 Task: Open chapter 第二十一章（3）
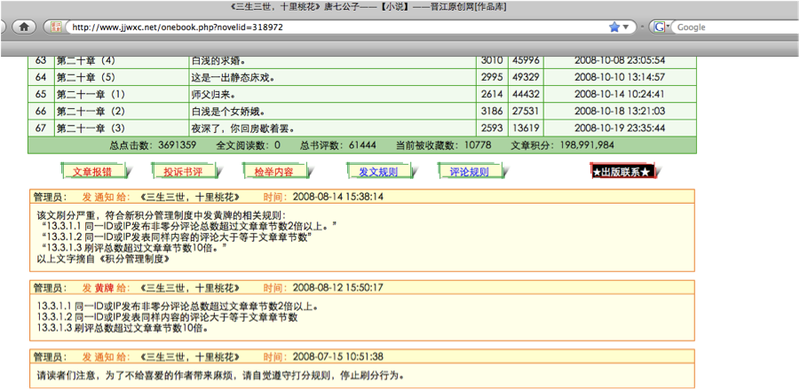(x=90, y=128)
